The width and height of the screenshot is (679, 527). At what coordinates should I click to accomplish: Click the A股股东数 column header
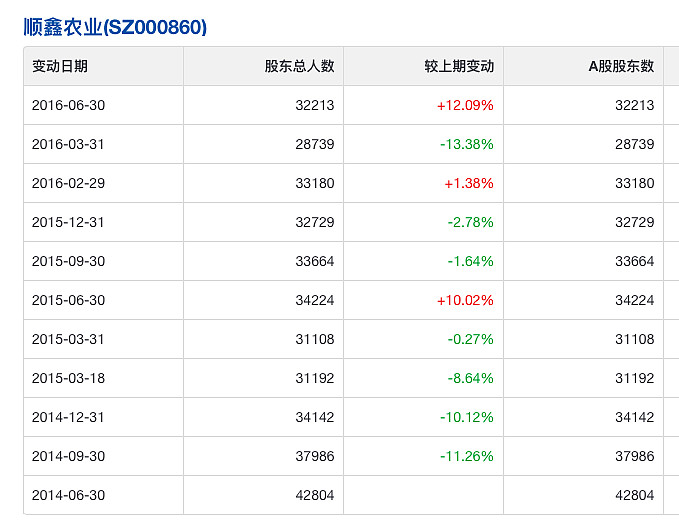621,67
